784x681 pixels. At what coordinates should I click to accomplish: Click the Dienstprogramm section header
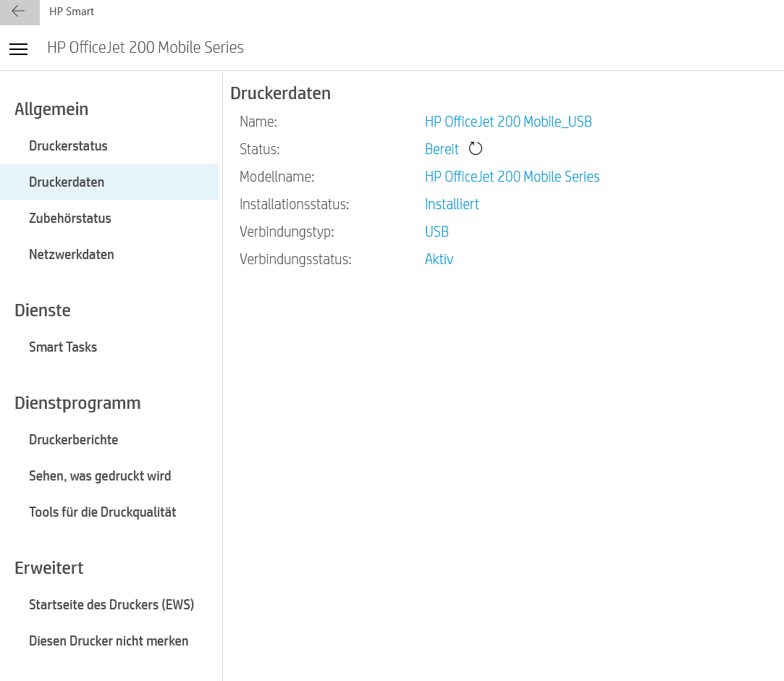pos(77,403)
